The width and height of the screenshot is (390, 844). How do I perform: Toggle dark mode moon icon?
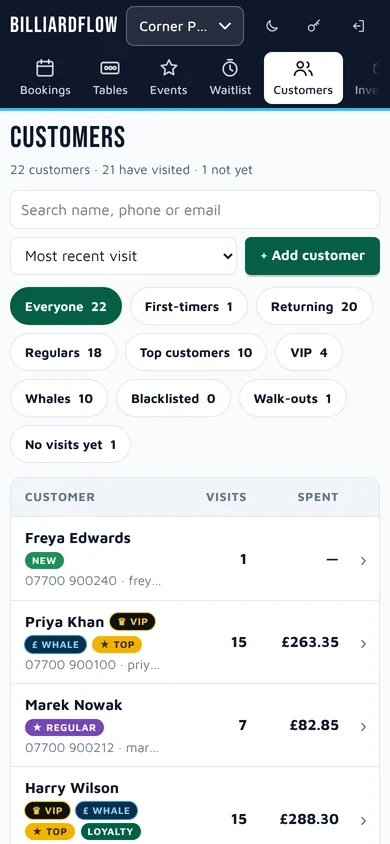[x=272, y=26]
